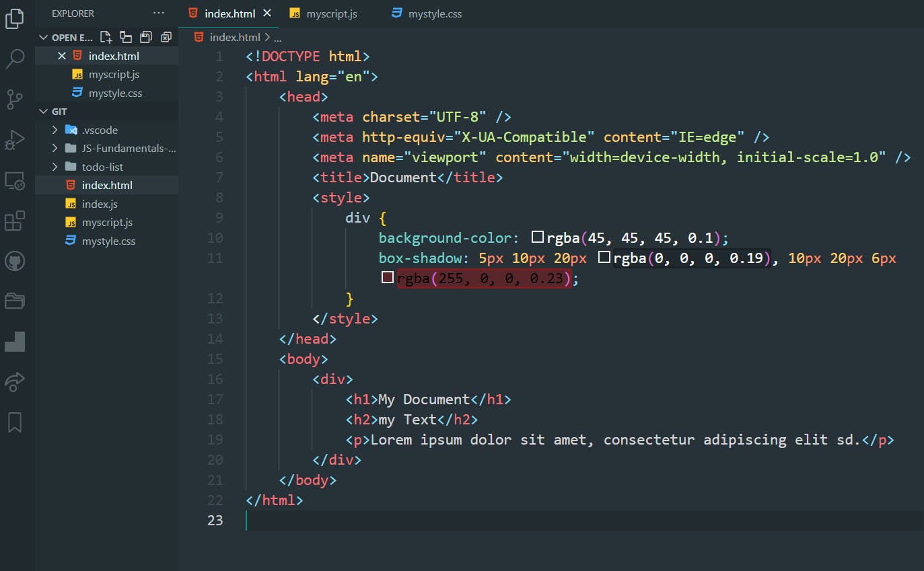Click the "my Text" h2 content
Image resolution: width=924 pixels, height=571 pixels.
[407, 419]
